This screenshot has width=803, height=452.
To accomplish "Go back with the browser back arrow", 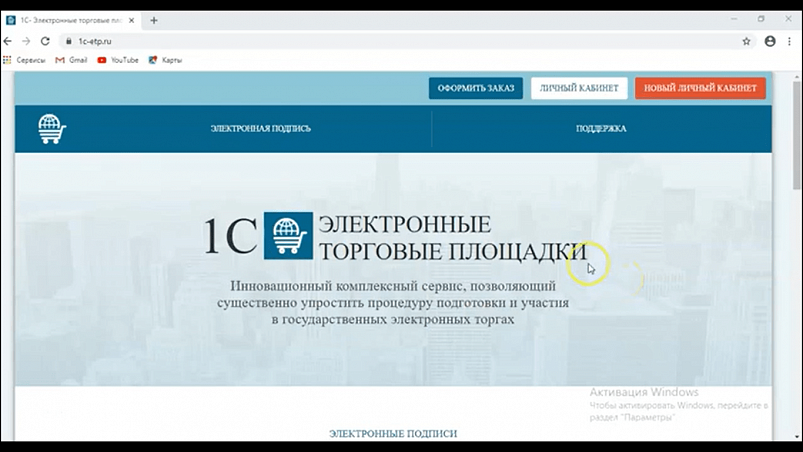I will [7, 41].
